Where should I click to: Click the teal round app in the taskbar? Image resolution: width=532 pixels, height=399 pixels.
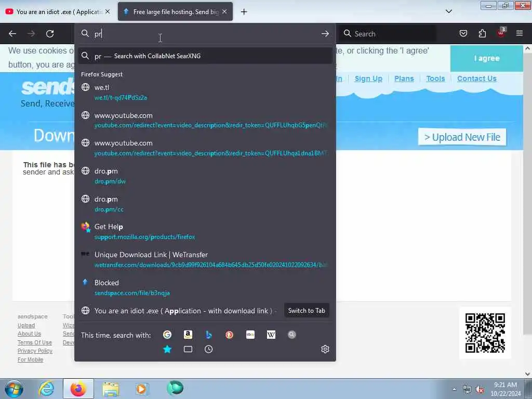tap(175, 388)
